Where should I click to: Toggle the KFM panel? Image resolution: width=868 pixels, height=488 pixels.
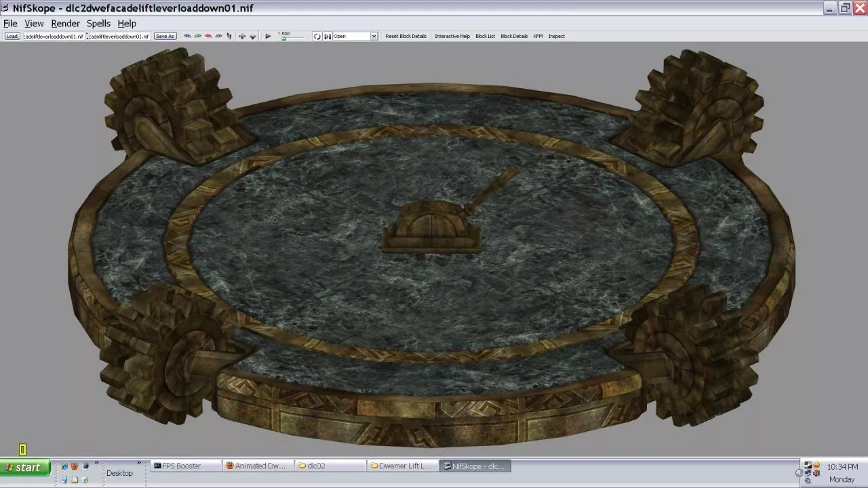point(538,36)
